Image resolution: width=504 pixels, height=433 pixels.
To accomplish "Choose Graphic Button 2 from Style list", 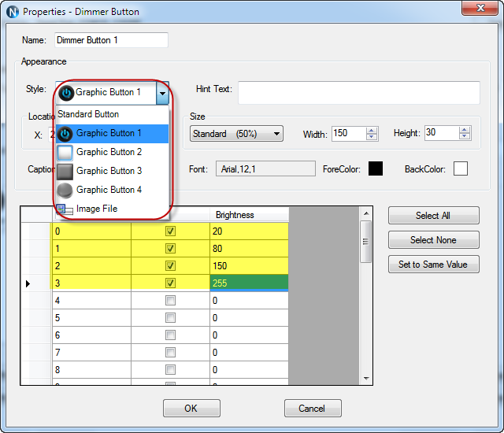I will [112, 152].
